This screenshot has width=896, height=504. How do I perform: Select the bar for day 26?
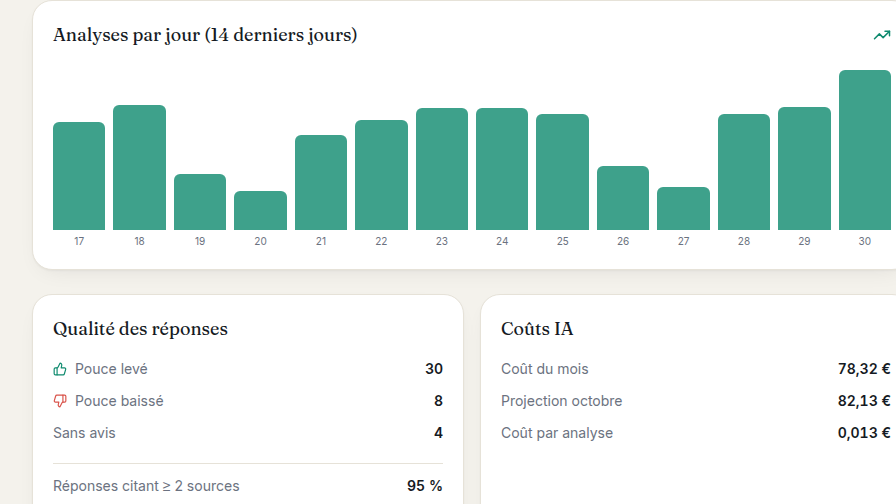point(623,198)
